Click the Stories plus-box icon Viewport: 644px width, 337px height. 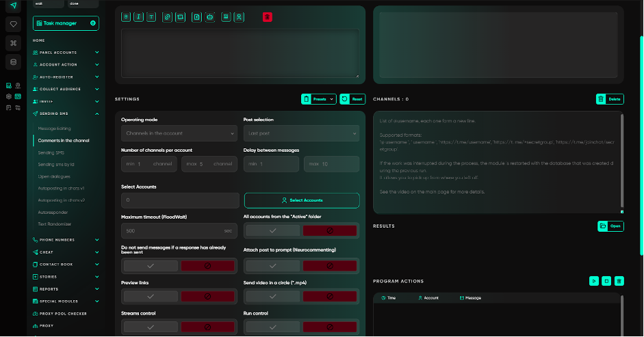pyautogui.click(x=36, y=277)
